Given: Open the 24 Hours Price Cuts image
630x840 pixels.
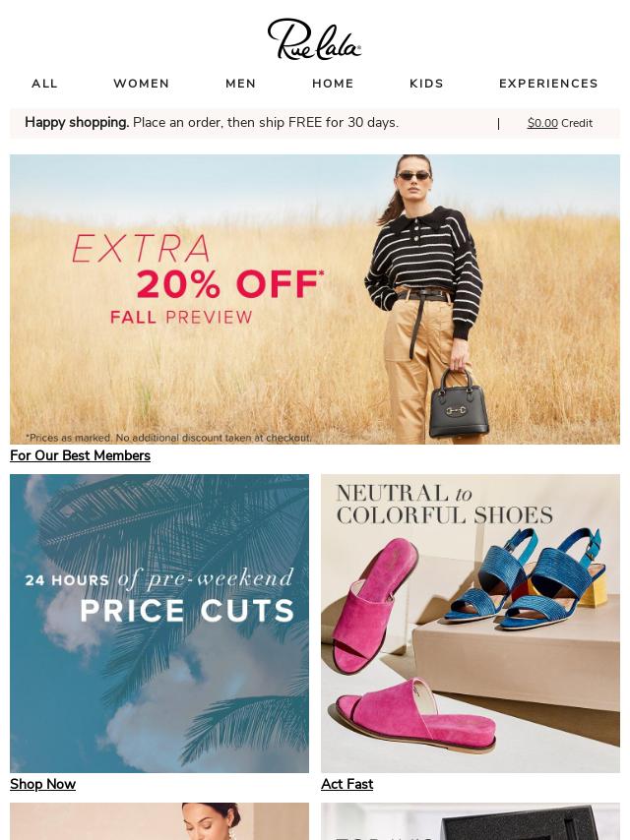Looking at the screenshot, I should (159, 623).
